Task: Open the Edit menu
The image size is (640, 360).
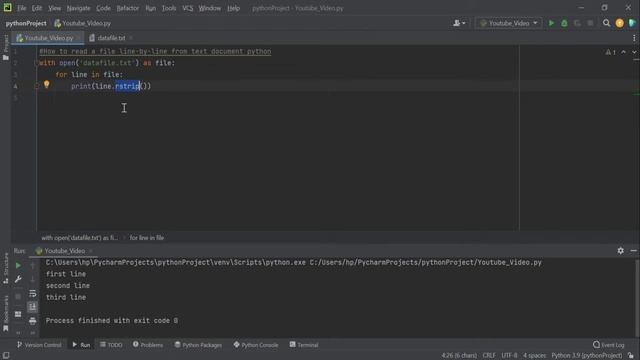Action: coord(37,8)
